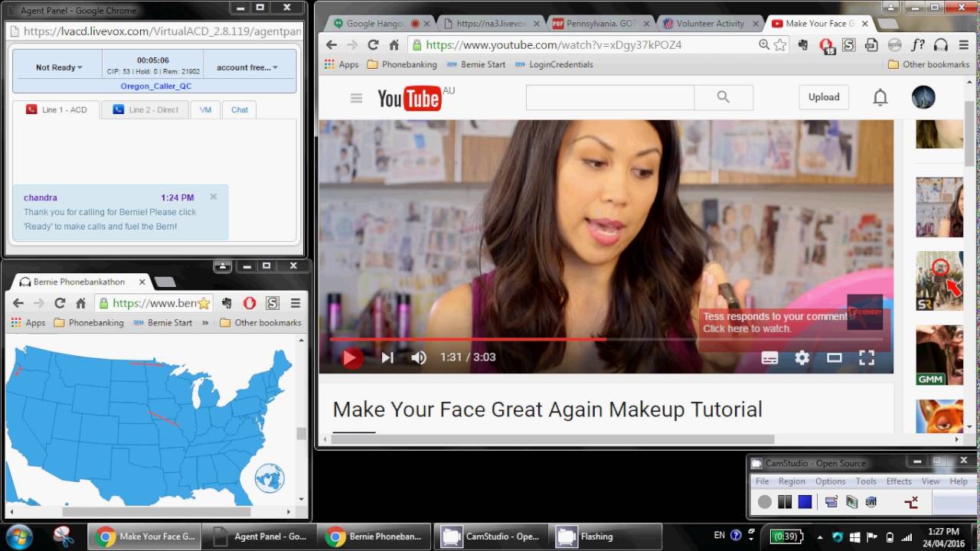Open Other bookmarks folder in YouTube window
980x551 pixels.
[928, 64]
